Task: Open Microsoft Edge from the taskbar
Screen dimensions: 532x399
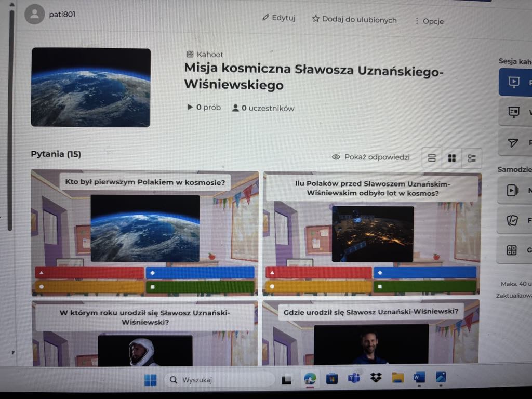Action: (x=310, y=378)
